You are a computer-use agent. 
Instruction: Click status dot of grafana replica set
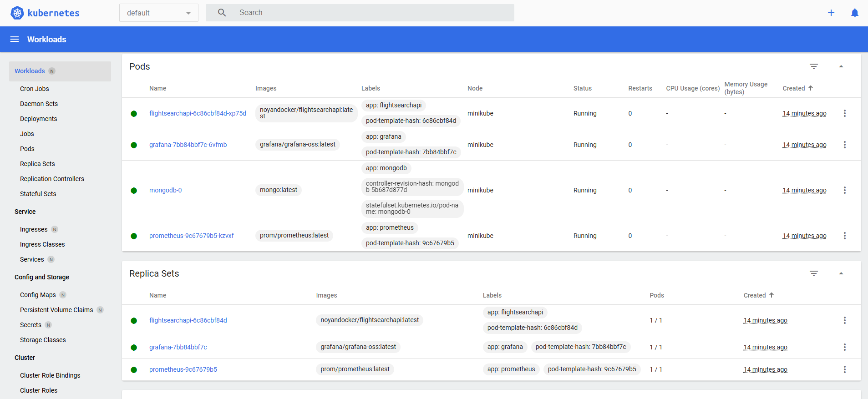point(134,348)
